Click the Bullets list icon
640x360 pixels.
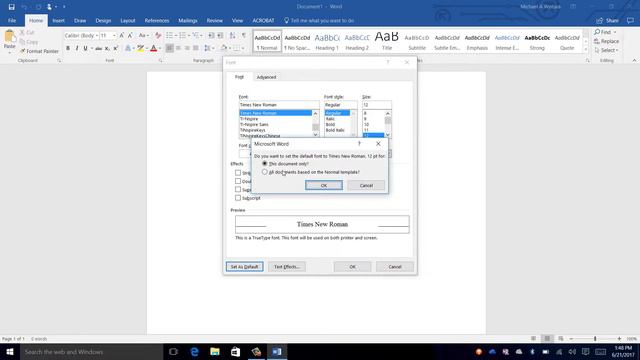pyautogui.click(x=169, y=36)
